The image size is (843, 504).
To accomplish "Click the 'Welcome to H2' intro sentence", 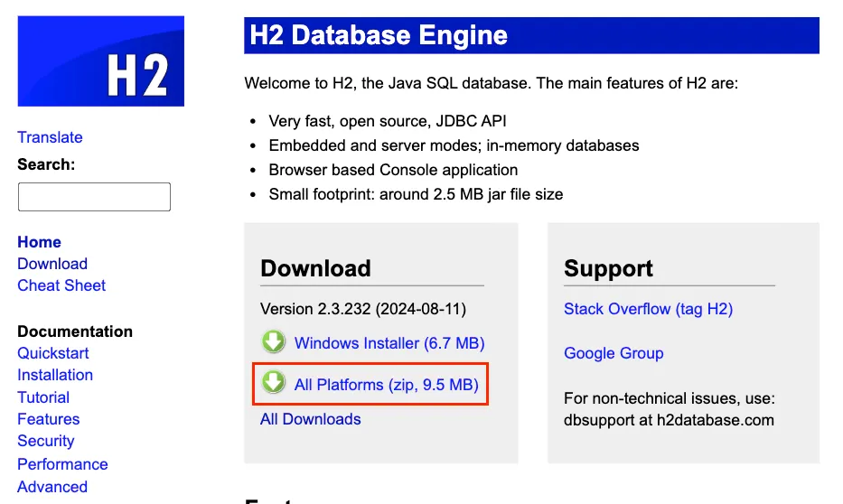I will [x=491, y=83].
